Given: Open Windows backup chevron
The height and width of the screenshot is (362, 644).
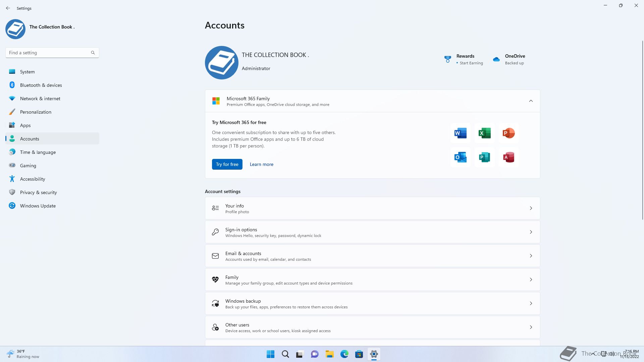Looking at the screenshot, I should click(x=531, y=303).
